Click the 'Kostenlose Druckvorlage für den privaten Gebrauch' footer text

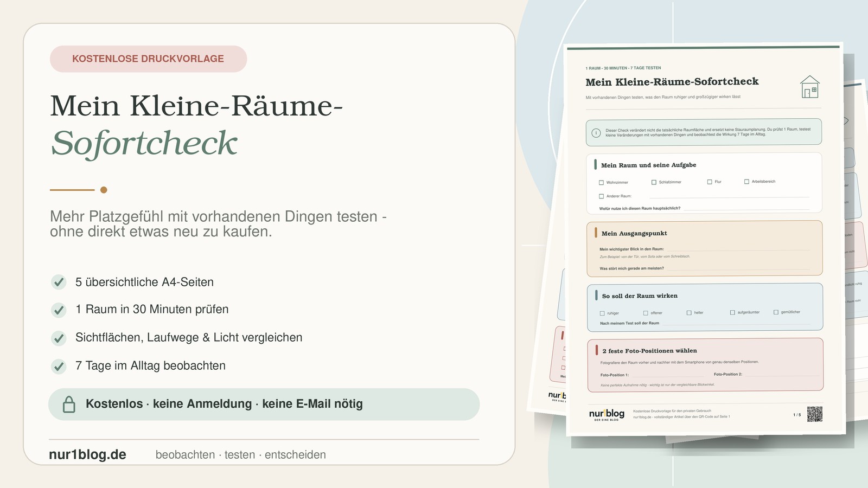(x=672, y=411)
